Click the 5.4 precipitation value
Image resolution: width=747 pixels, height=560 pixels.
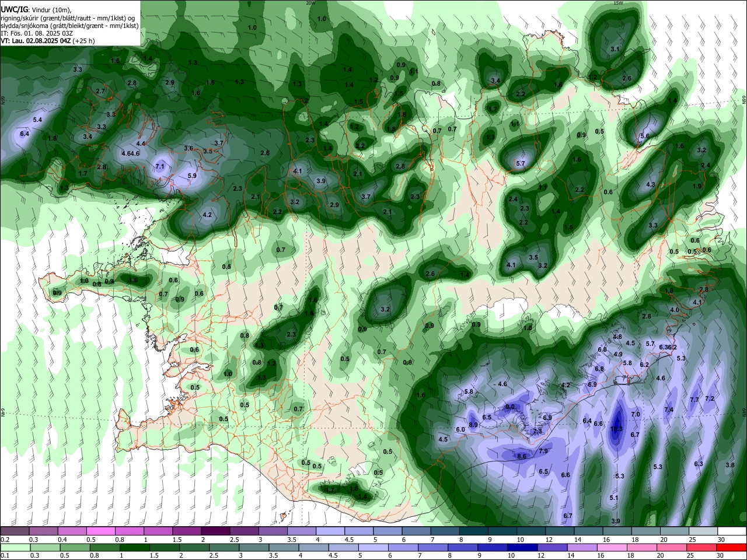(37, 120)
